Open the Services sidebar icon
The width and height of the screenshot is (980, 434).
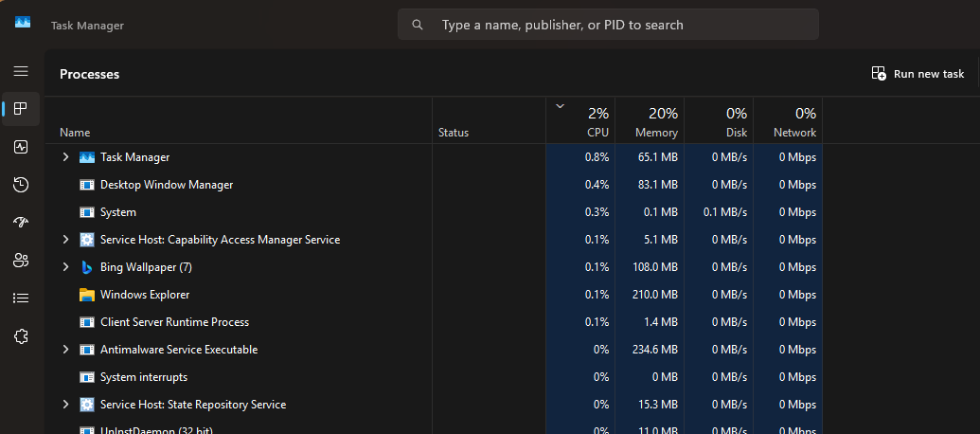click(x=21, y=336)
